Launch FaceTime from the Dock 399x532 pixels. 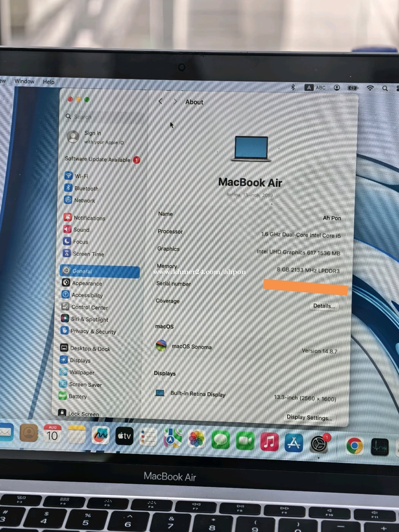tap(245, 441)
